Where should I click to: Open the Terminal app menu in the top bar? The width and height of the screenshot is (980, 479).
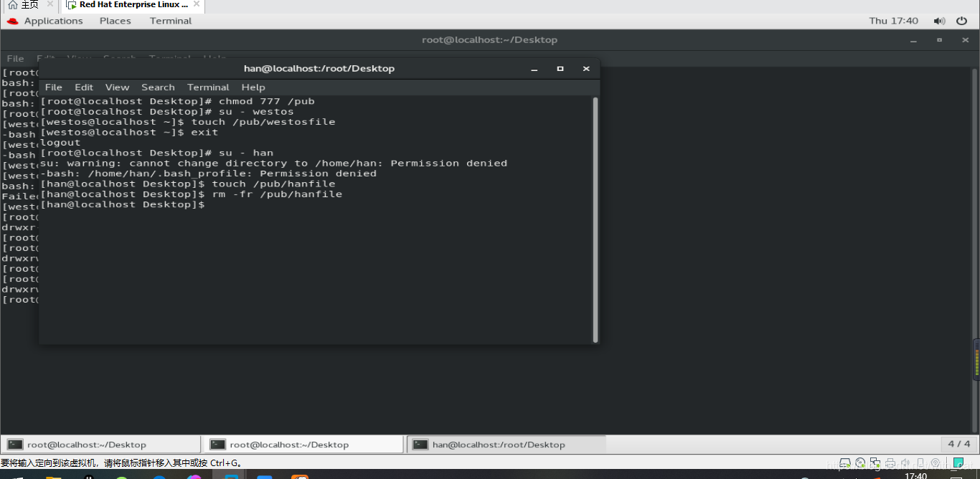coord(171,21)
